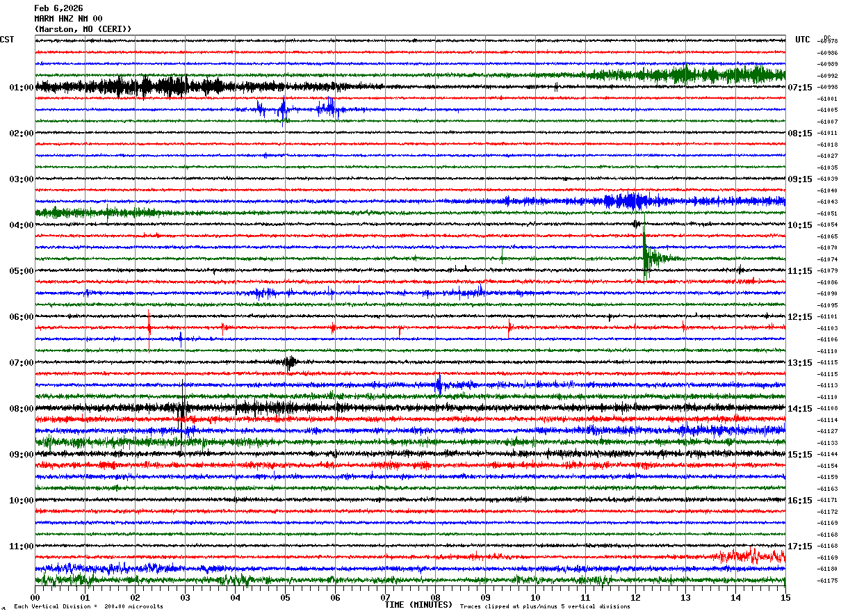Click minute tick "15" on bottom time axis

click(785, 597)
